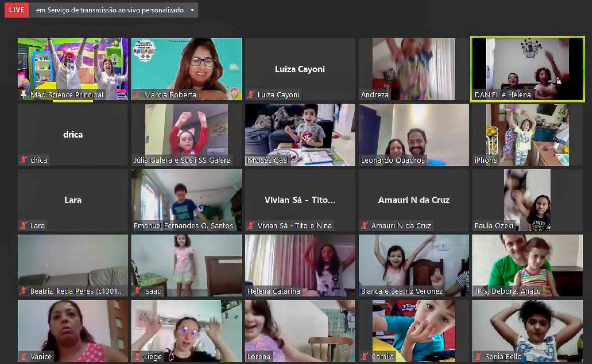This screenshot has height=364, width=592.
Task: Click Beatriz Ikeda Peres's muted mic icon
Action: [23, 291]
